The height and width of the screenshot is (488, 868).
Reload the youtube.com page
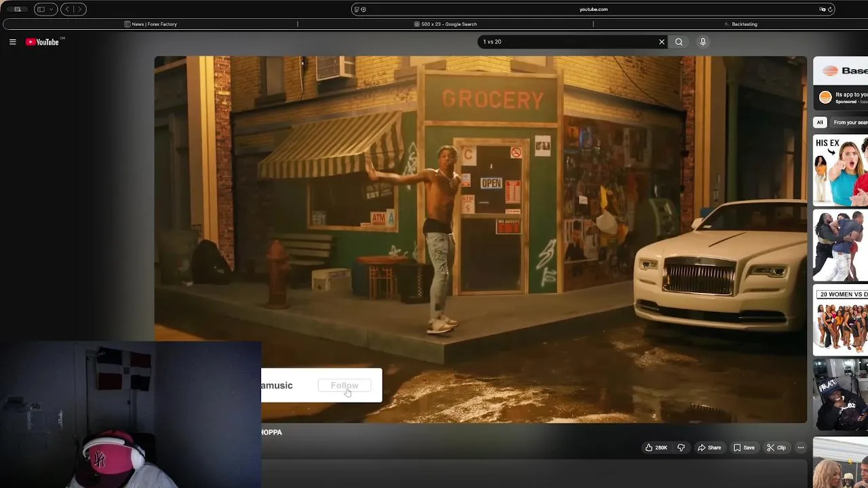coord(830,9)
